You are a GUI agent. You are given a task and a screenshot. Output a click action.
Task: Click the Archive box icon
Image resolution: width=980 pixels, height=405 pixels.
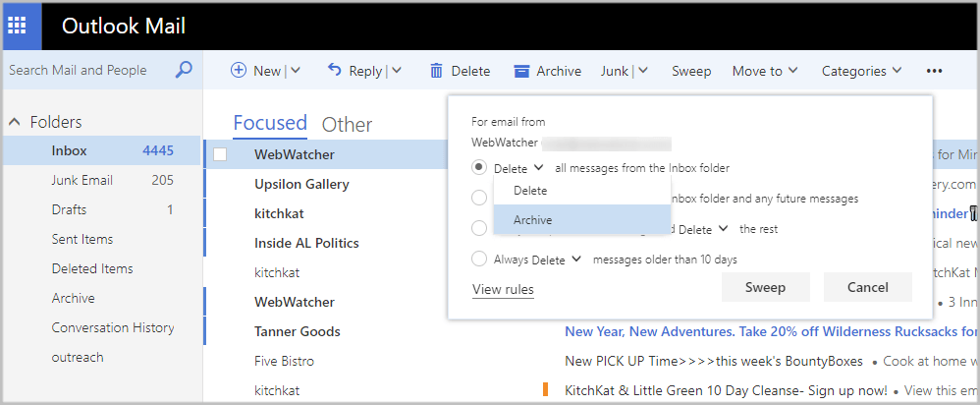521,72
